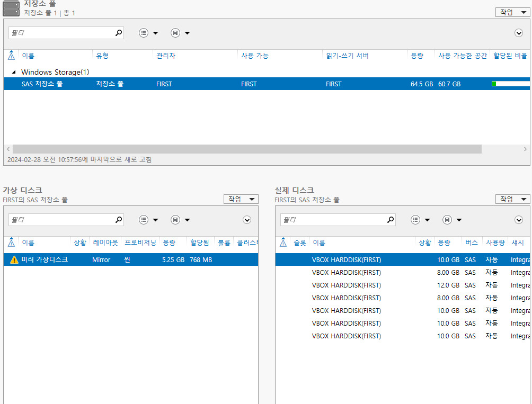Sort storage pools by 유형 column

(102, 56)
